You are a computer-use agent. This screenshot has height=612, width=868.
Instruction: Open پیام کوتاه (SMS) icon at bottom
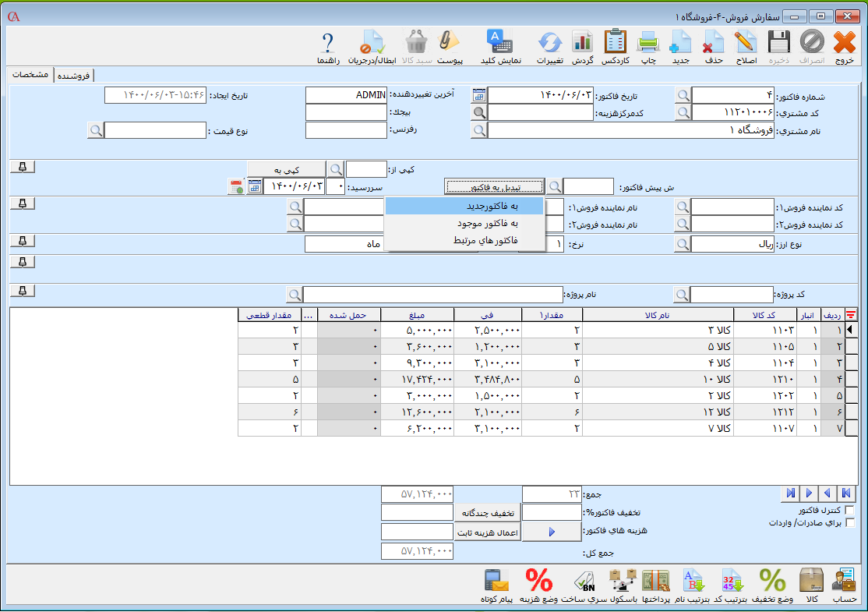click(x=496, y=582)
